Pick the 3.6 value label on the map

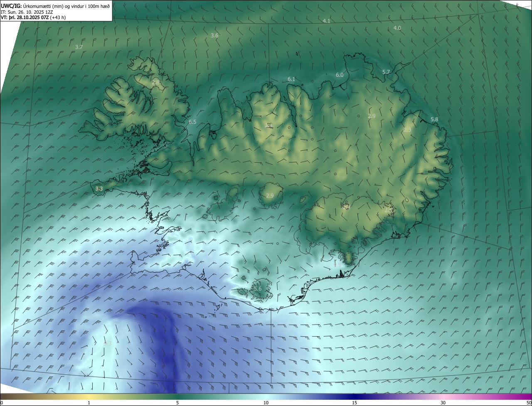(214, 36)
